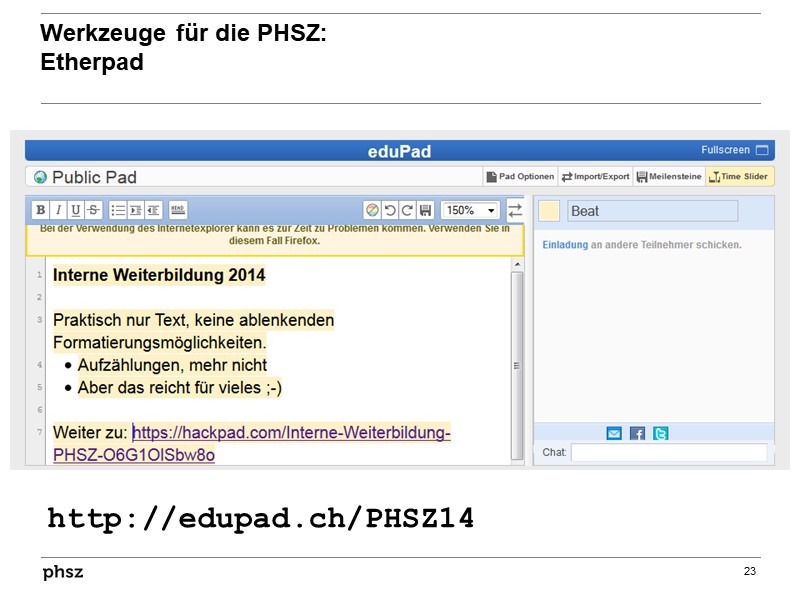800x600 pixels.
Task: Undo the last edit
Action: tap(388, 209)
